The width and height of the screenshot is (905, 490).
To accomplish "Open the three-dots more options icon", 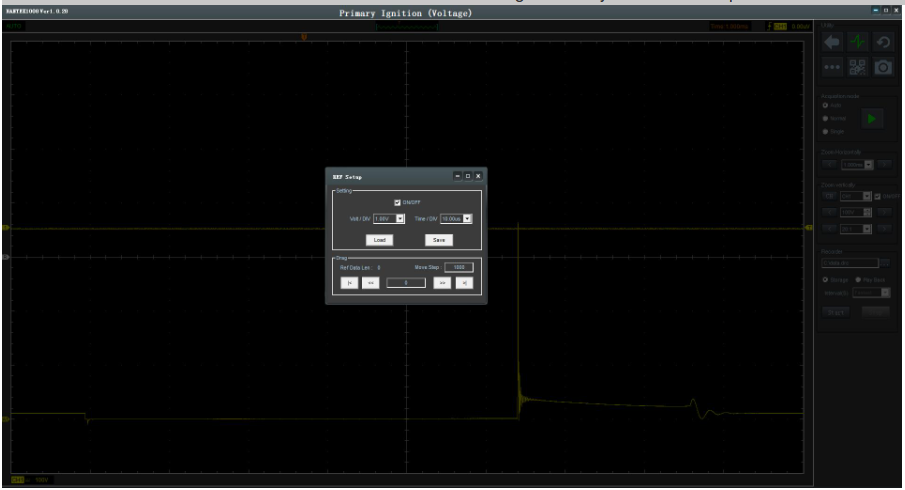I will 832,68.
